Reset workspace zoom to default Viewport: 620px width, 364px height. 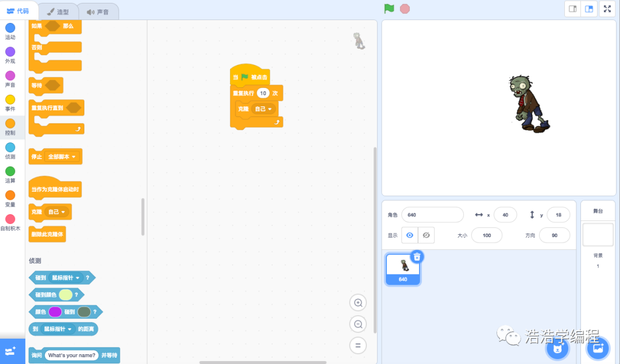click(358, 346)
